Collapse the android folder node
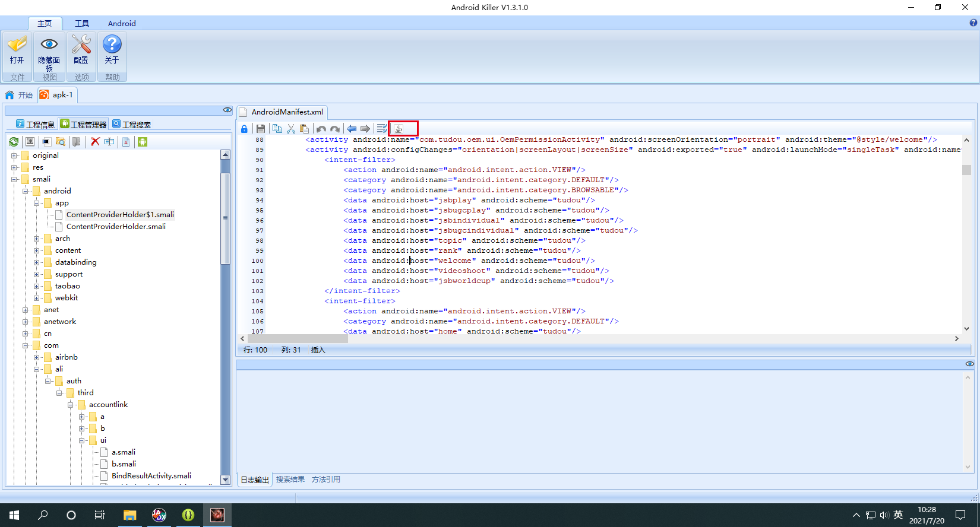 pos(25,191)
